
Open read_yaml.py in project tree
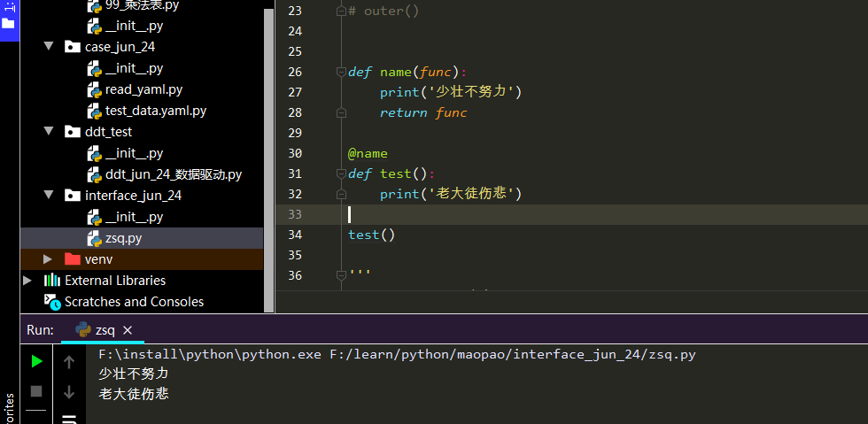point(143,89)
